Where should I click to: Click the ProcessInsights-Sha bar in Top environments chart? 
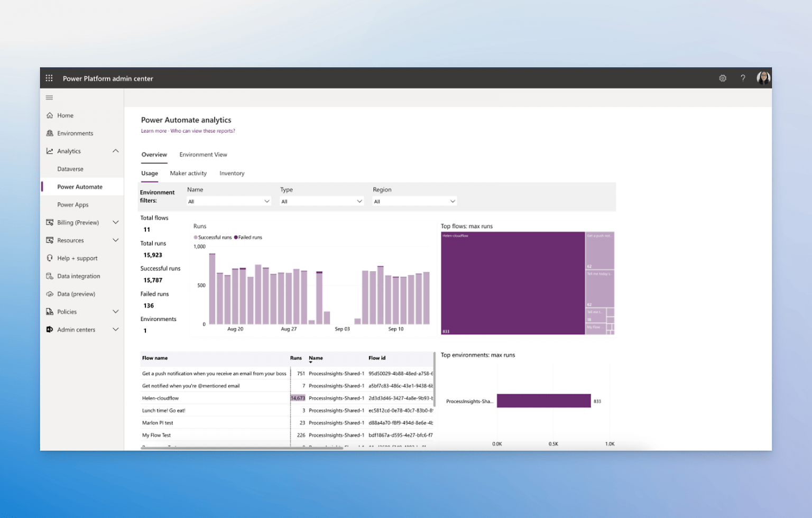click(x=543, y=401)
